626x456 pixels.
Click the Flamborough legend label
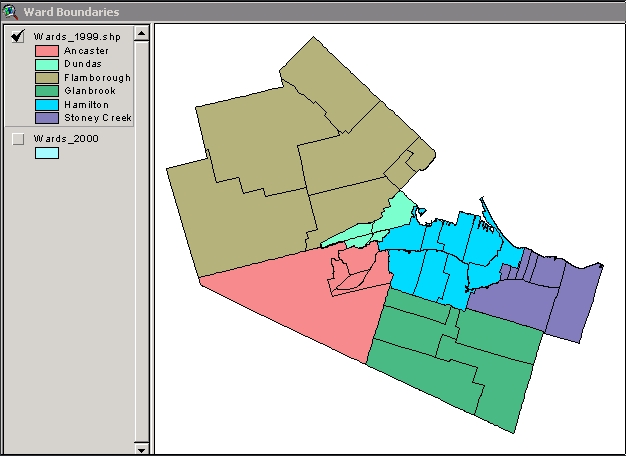pos(97,78)
